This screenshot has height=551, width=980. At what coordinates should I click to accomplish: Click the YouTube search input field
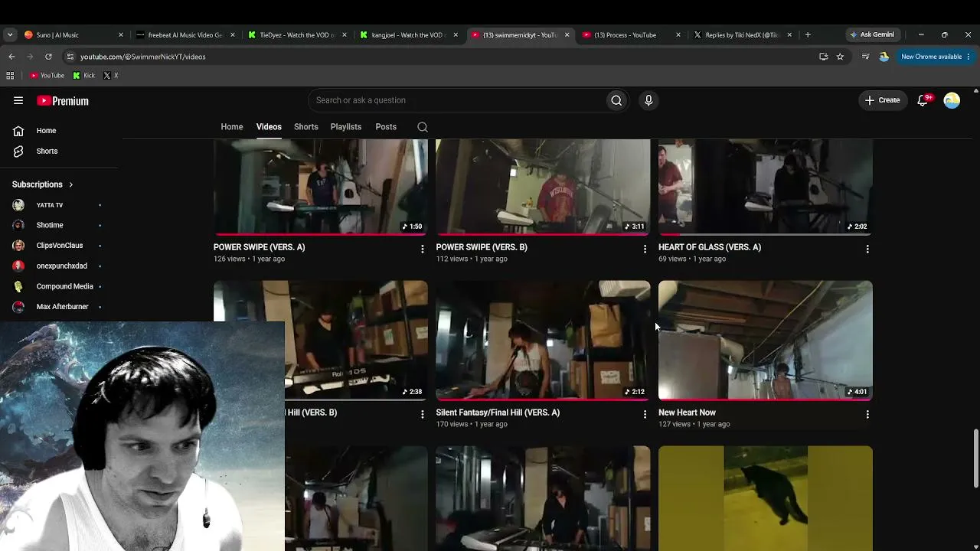pos(457,100)
